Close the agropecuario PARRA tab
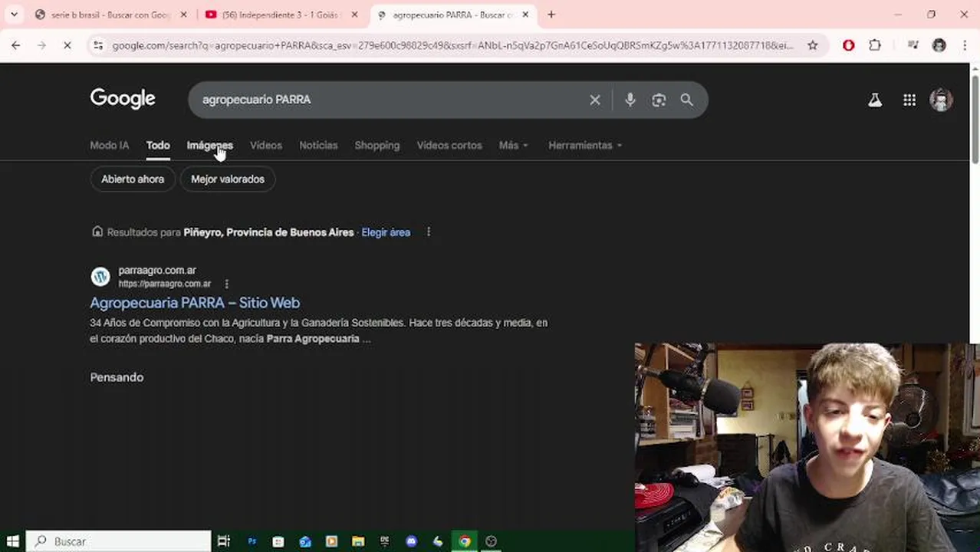The height and width of the screenshot is (552, 980). 525,15
